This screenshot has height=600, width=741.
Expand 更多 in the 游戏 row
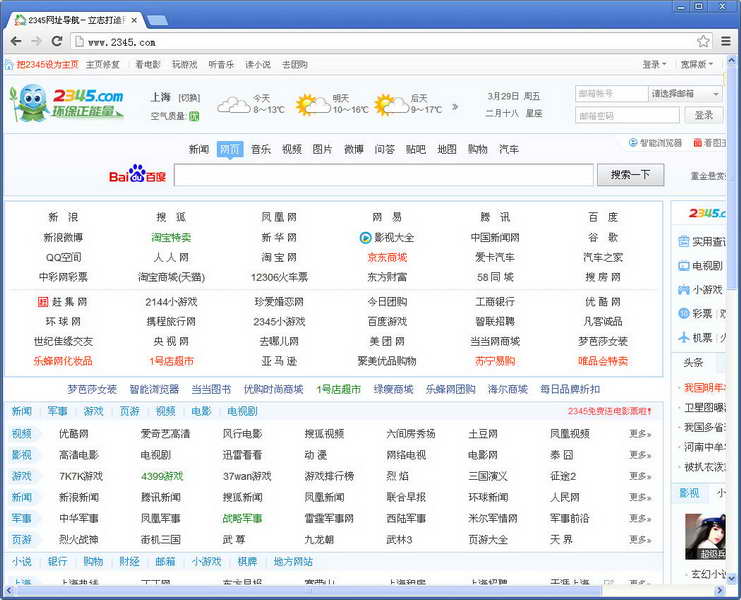(640, 476)
